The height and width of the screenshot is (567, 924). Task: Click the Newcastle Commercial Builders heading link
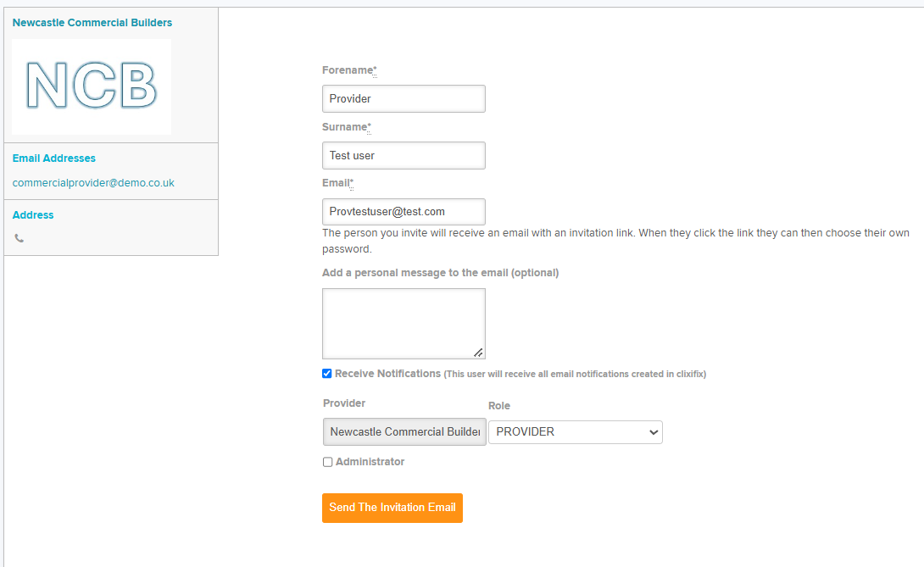point(92,22)
